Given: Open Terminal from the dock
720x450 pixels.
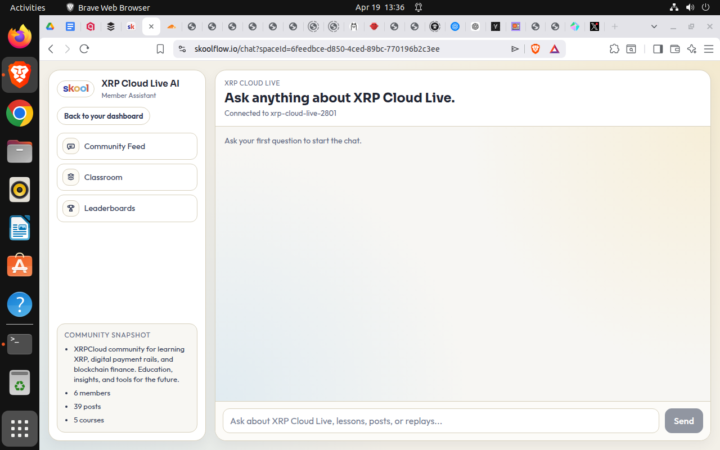Looking at the screenshot, I should (19, 344).
